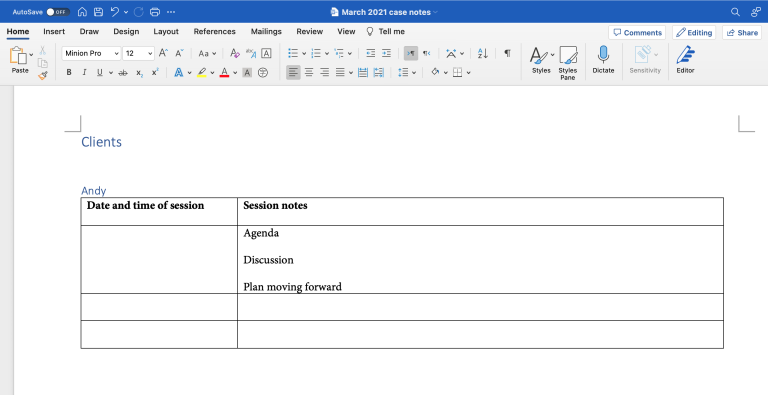Start Dictate with microphone icon

[x=603, y=60]
